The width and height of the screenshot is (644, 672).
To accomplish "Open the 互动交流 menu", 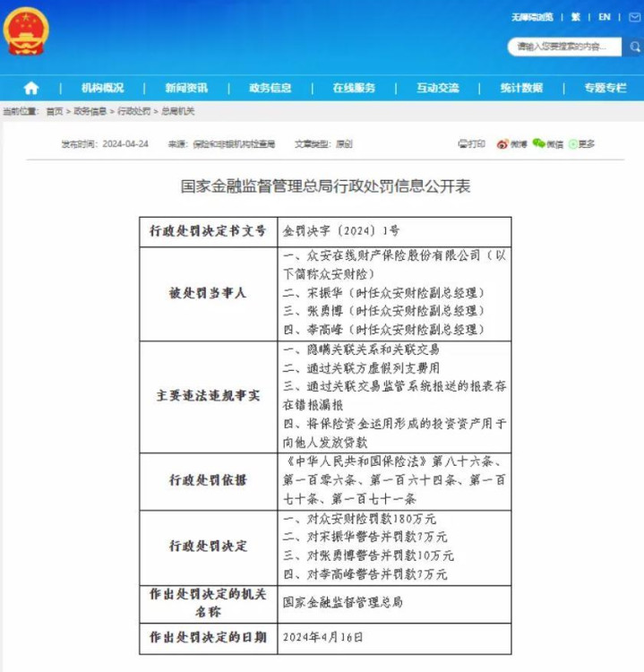I will (438, 89).
